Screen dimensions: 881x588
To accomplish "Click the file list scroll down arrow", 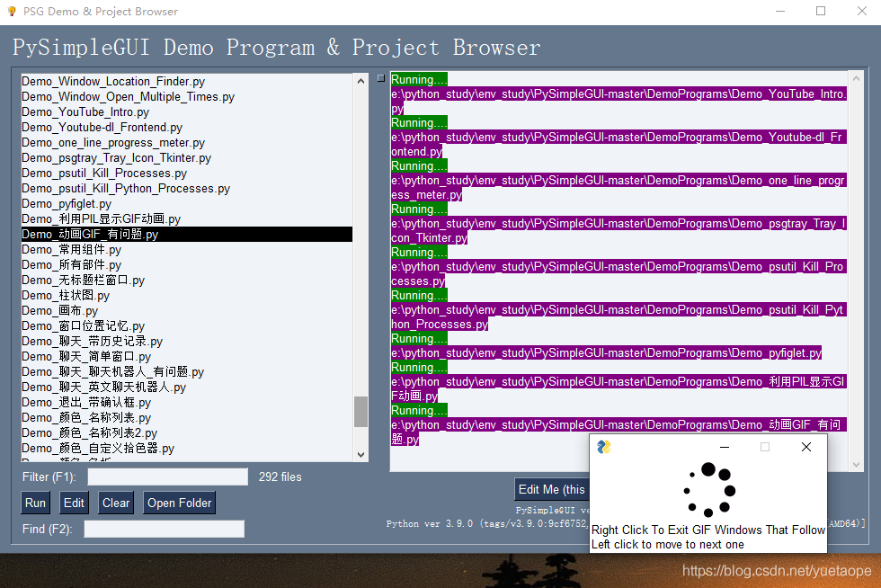I will [360, 454].
